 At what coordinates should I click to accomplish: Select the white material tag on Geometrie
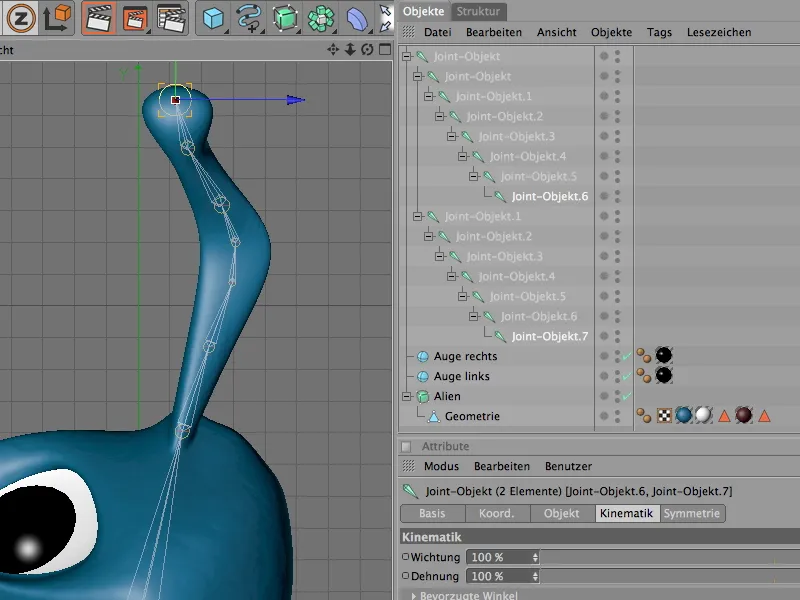tap(704, 415)
